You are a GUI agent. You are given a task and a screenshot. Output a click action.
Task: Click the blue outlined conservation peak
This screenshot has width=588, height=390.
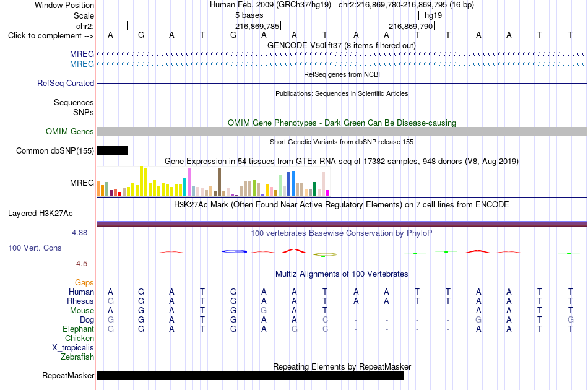coord(234,251)
